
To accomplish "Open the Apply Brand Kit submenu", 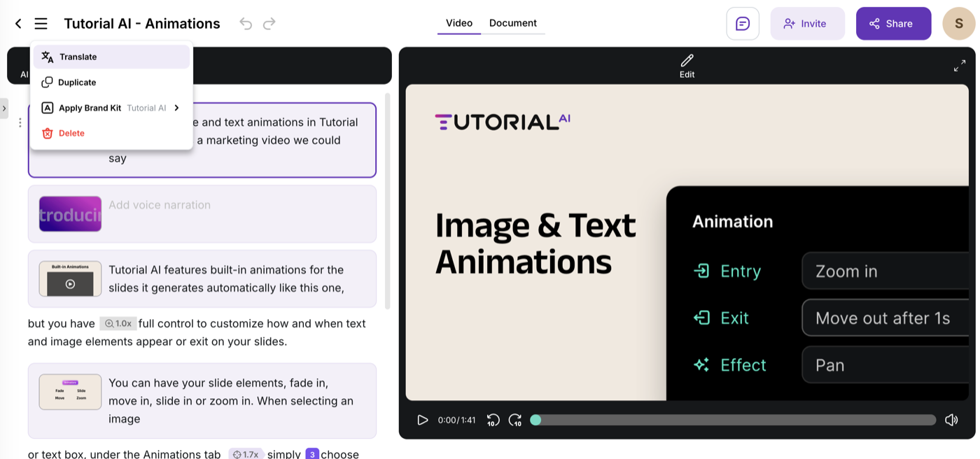I will [112, 108].
